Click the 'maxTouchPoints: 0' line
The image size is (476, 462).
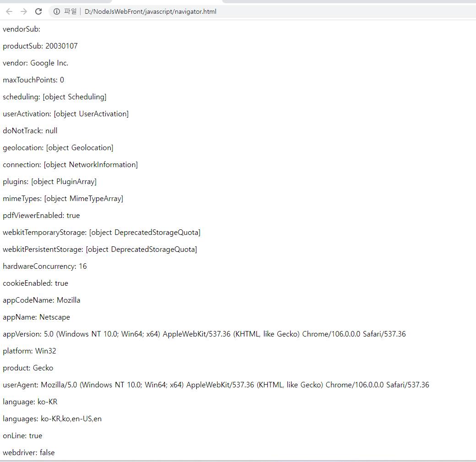point(33,80)
